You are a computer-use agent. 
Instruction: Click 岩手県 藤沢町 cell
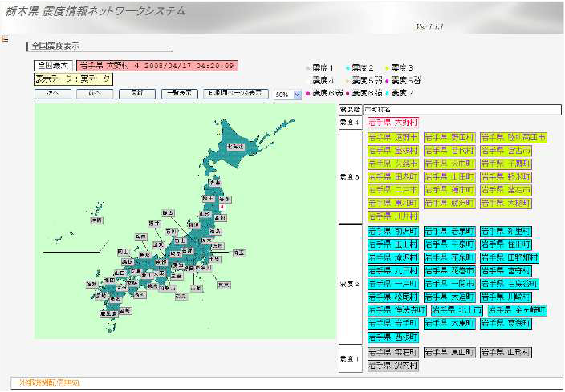click(x=449, y=203)
